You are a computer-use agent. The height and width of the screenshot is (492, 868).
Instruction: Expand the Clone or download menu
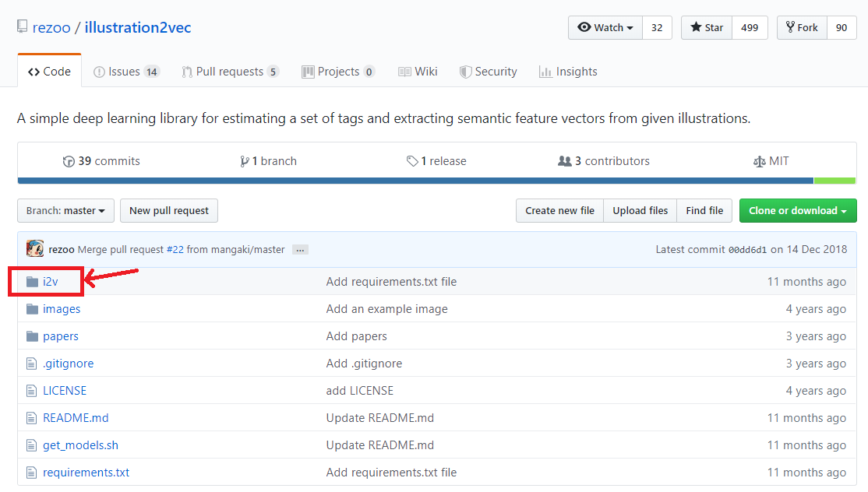coord(798,211)
